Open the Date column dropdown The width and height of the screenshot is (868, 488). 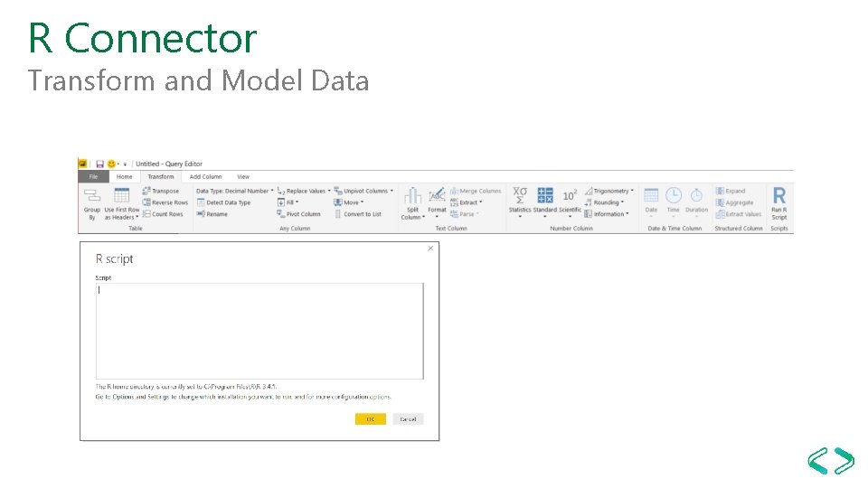[x=651, y=202]
